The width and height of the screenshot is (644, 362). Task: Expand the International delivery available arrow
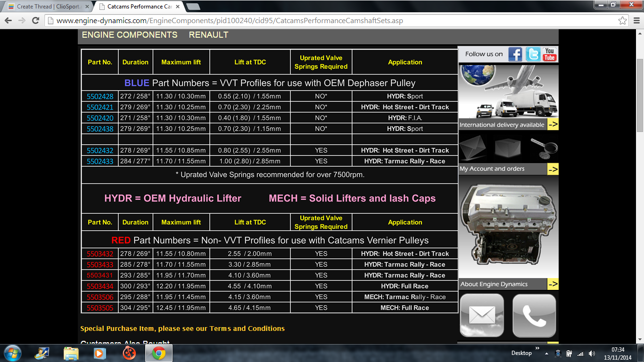coord(553,125)
